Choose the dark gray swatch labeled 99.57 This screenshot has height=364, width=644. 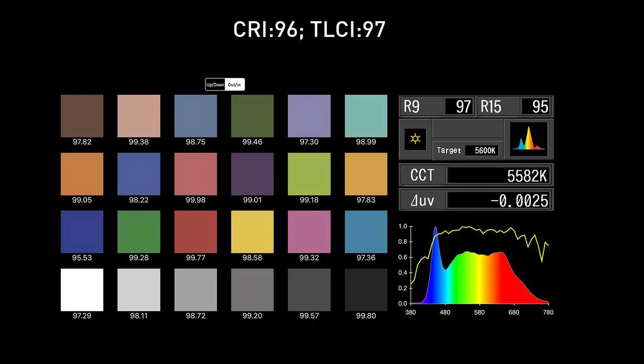[309, 290]
